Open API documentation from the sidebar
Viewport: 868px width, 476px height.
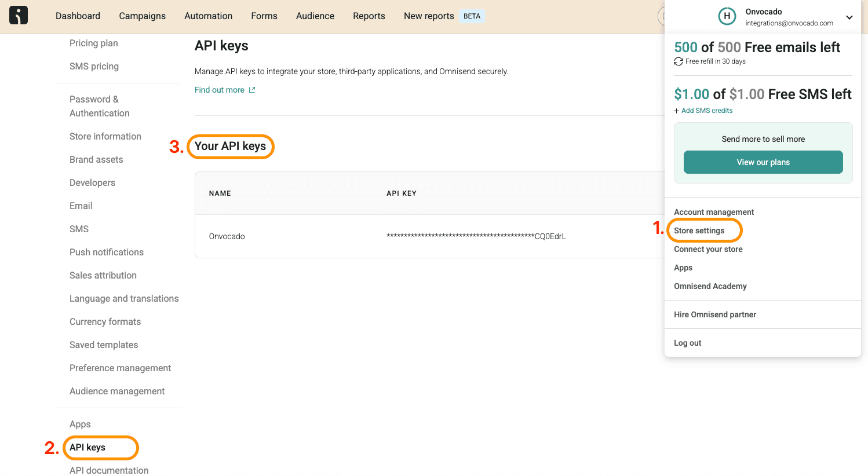pyautogui.click(x=109, y=470)
